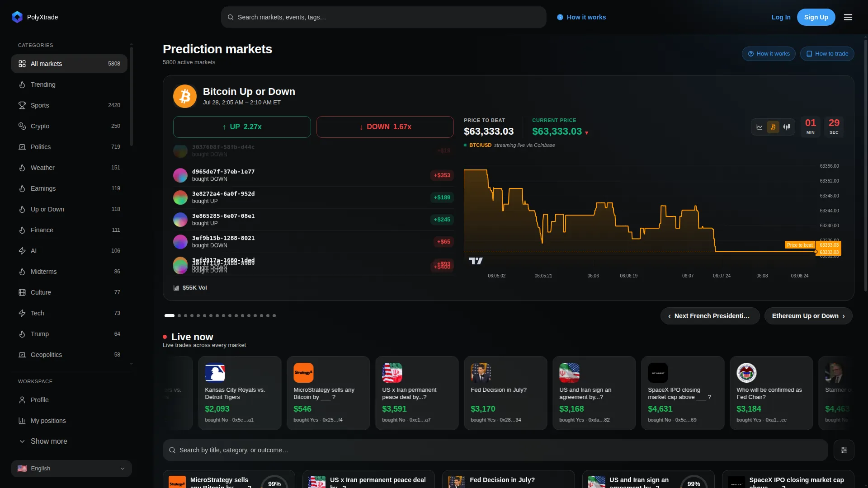Select the Earnings category
Viewport: 868px width, 488px height.
tap(69, 188)
